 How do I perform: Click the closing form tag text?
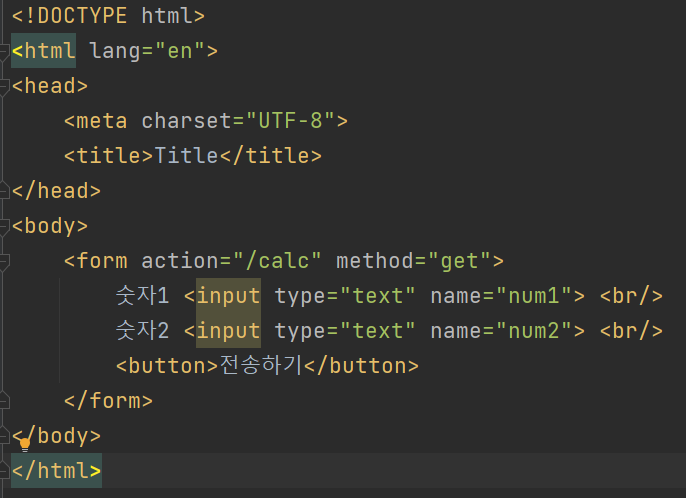[108, 401]
